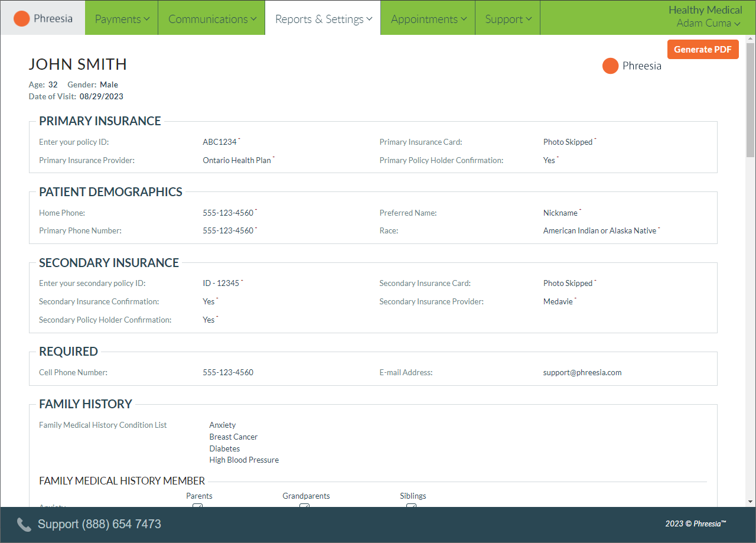756x543 pixels.
Task: Click the American Indian or Alaska Native value
Action: coord(600,230)
